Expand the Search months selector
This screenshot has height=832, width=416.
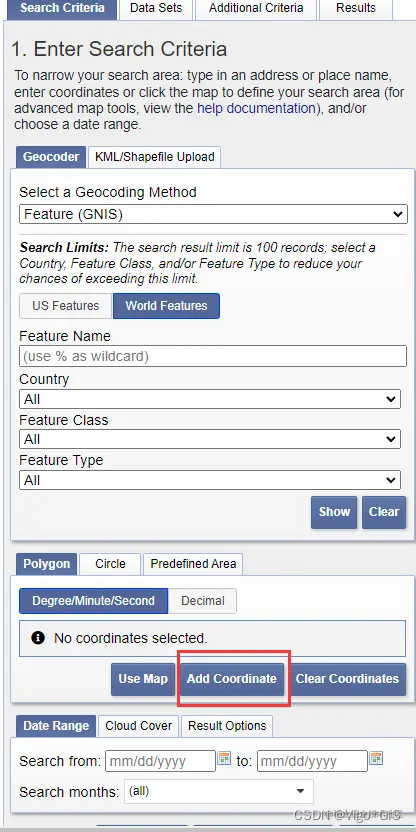tap(219, 791)
